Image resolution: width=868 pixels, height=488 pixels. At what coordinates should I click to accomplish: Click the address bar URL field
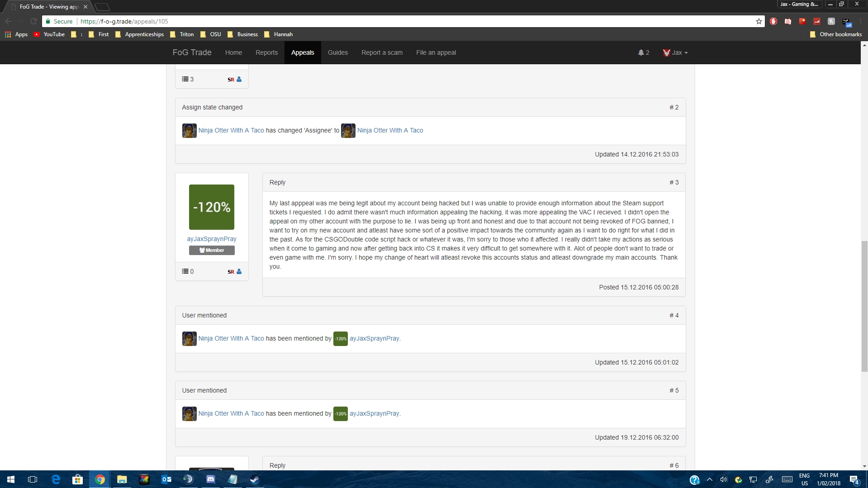point(407,21)
